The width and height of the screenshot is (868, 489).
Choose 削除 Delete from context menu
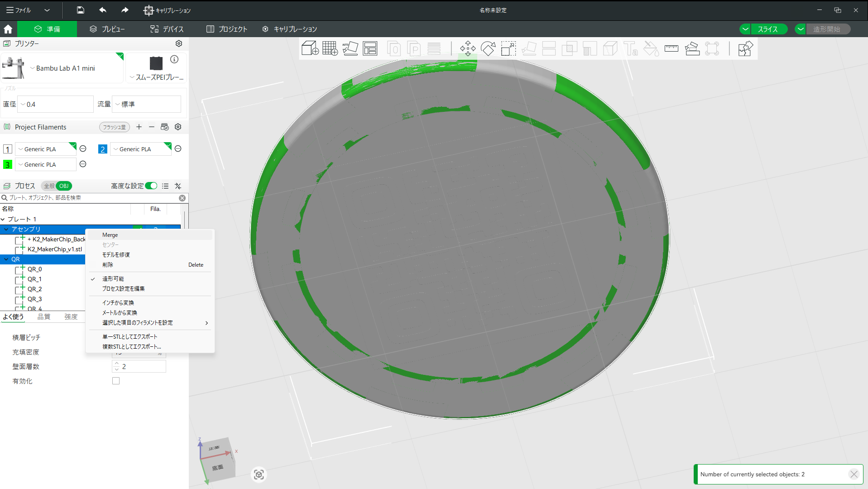pyautogui.click(x=149, y=265)
